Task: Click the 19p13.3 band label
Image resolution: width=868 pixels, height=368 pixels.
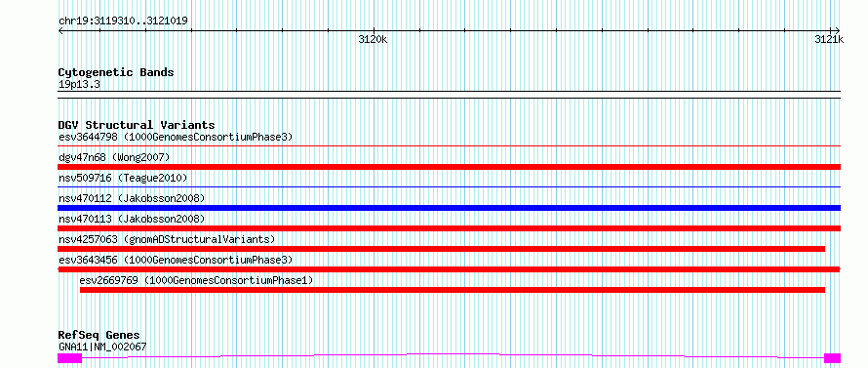Action: coord(79,85)
